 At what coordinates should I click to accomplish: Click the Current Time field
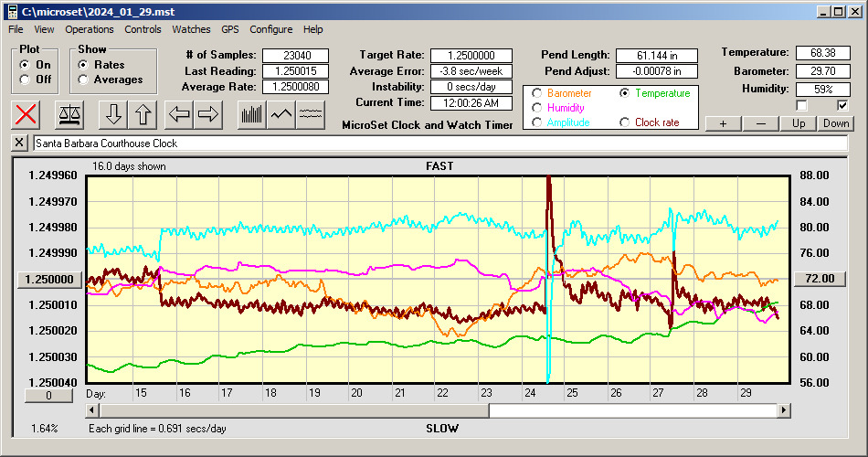471,102
